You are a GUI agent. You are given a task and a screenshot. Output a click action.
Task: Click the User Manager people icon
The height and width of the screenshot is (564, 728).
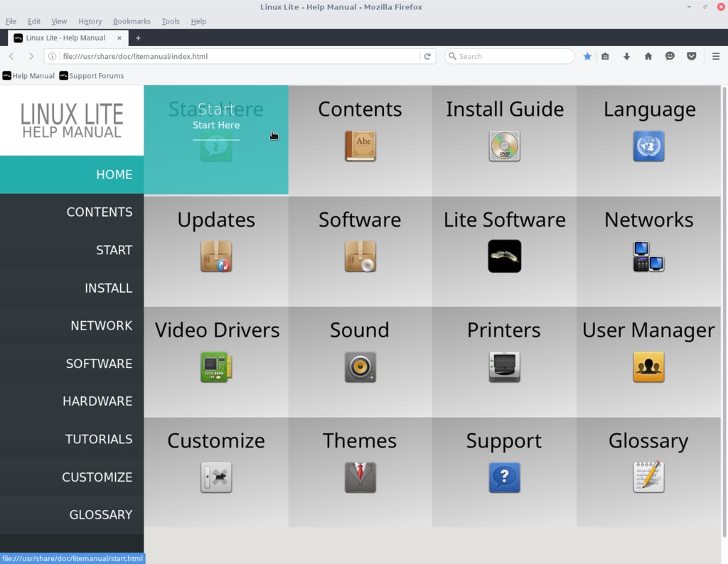(648, 367)
